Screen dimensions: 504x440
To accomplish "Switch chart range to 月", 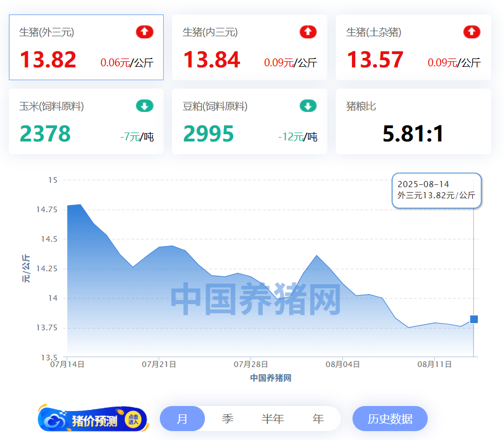I will click(x=182, y=418).
